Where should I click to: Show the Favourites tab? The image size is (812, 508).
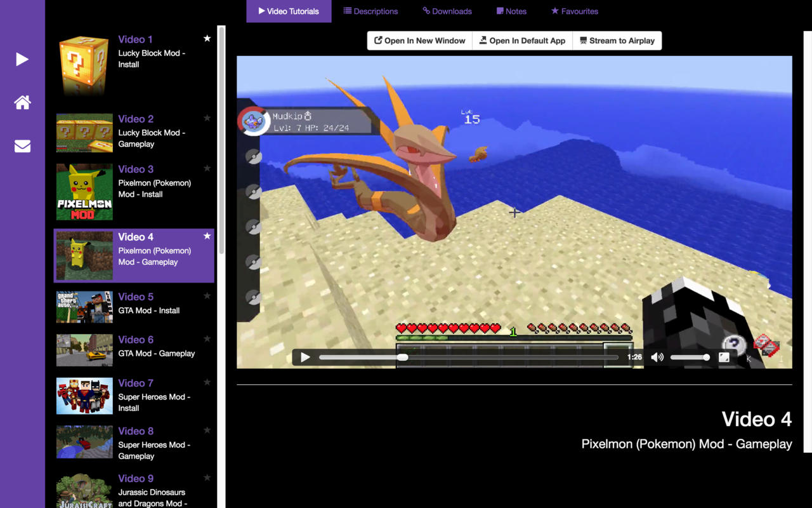pos(574,11)
